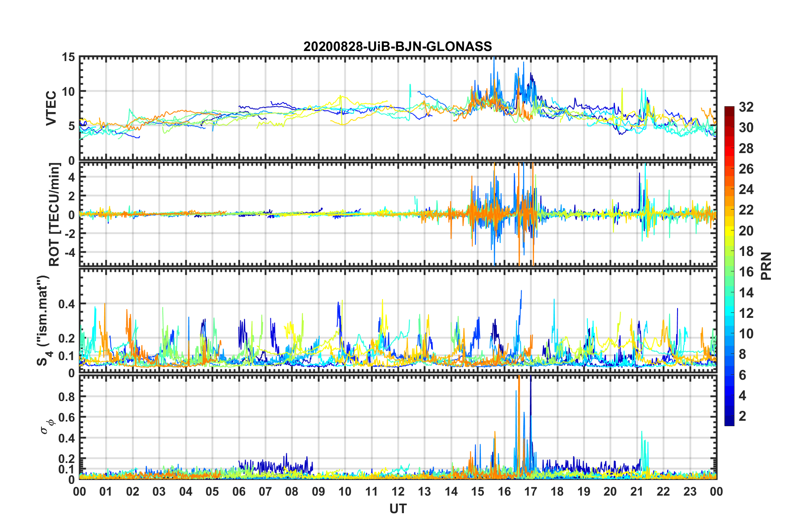Image resolution: width=796 pixels, height=532 pixels.
Task: Select colorbar tick label 20
Action: 746,231
